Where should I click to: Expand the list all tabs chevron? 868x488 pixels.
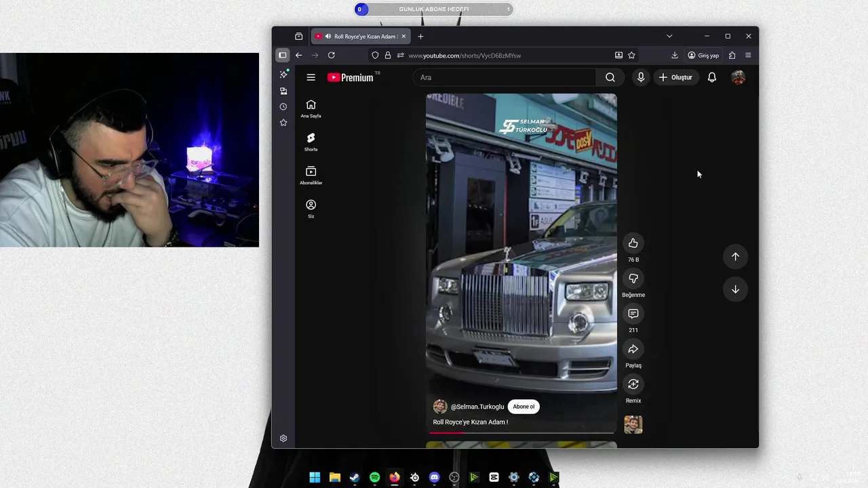coord(669,36)
